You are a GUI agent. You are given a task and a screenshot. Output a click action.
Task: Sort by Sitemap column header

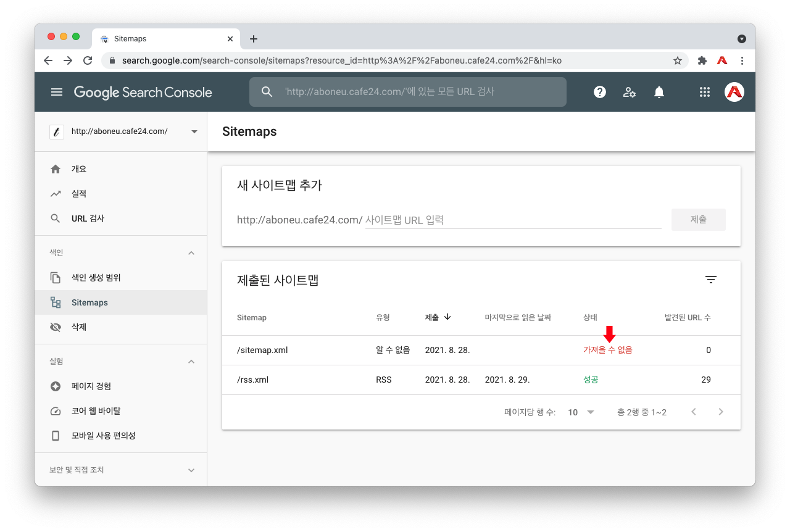252,317
